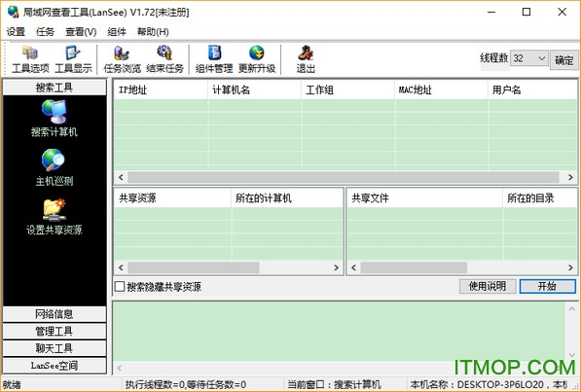Open the 帮助(H) menu
The height and width of the screenshot is (392, 581).
(153, 32)
